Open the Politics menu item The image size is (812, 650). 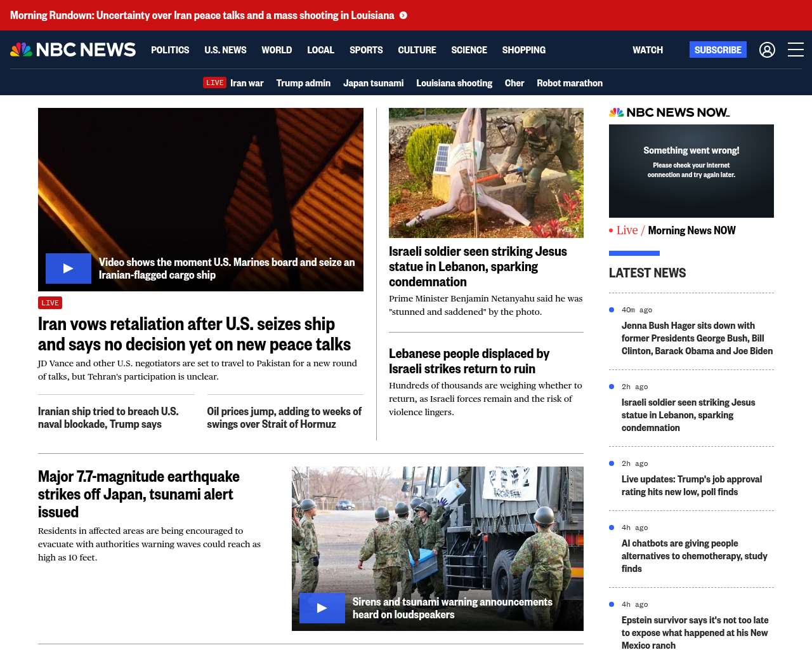(x=170, y=50)
